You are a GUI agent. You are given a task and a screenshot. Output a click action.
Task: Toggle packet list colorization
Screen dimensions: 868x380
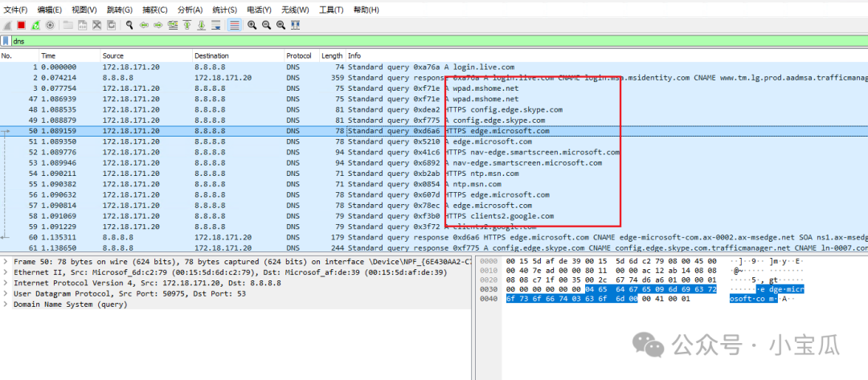[234, 25]
